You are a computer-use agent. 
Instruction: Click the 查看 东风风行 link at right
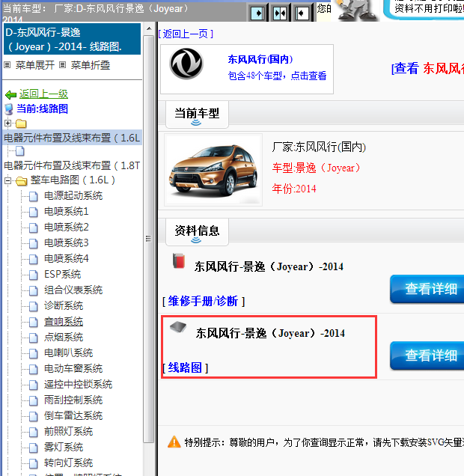tap(427, 68)
